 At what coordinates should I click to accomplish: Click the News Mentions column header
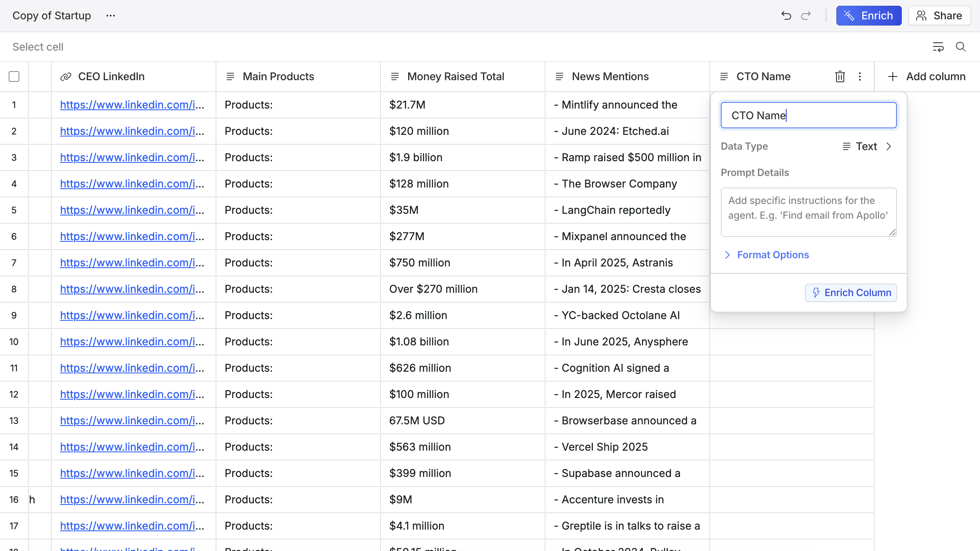(x=610, y=76)
